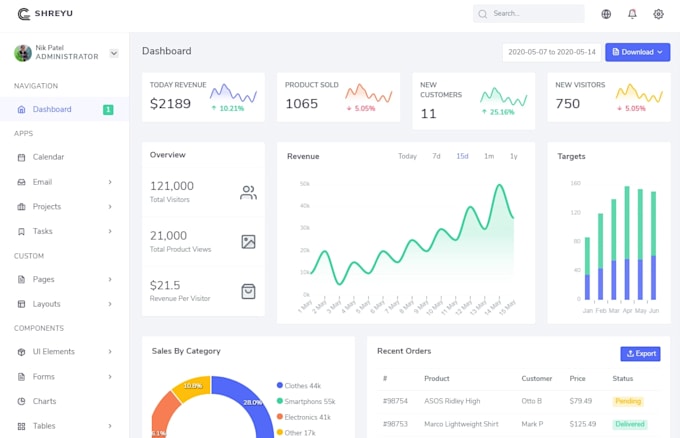Click the New Customers sparkline chart
This screenshot has width=680, height=438.
[x=503, y=97]
